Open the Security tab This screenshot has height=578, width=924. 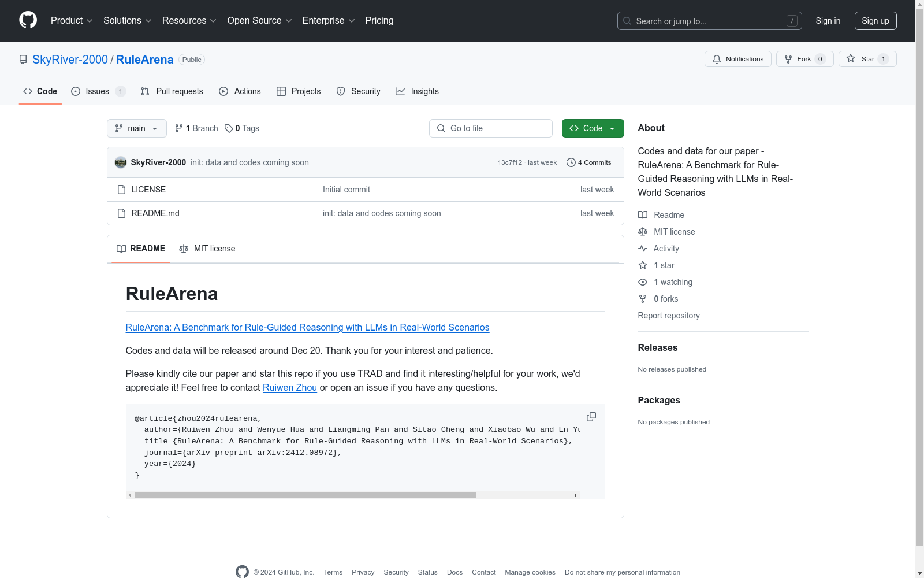358,91
